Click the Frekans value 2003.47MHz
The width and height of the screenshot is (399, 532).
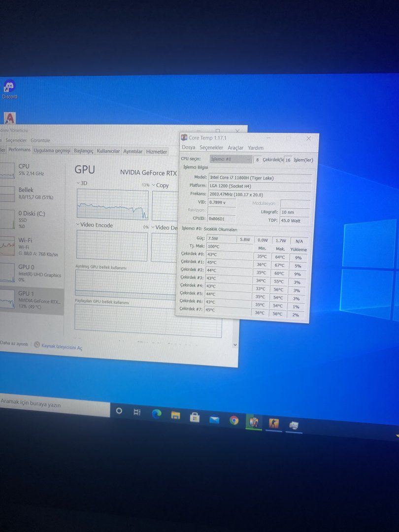(259, 195)
